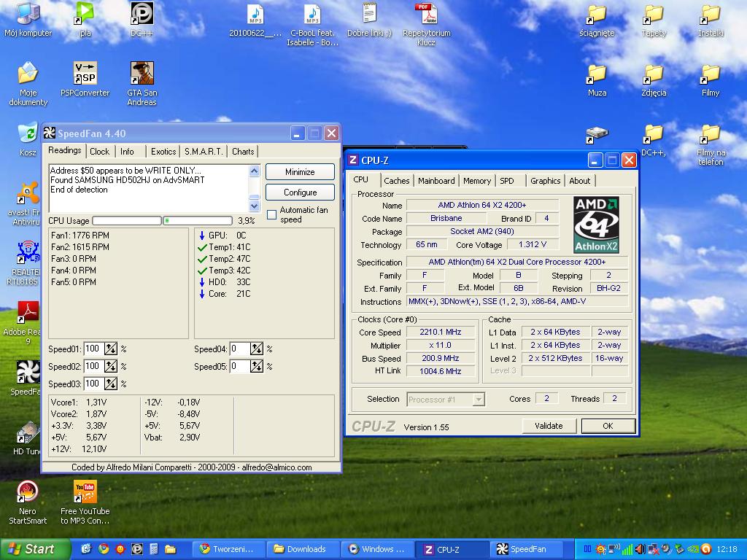The height and width of the screenshot is (560, 747).
Task: Click the Configure button in SpeedFan
Action: [300, 192]
